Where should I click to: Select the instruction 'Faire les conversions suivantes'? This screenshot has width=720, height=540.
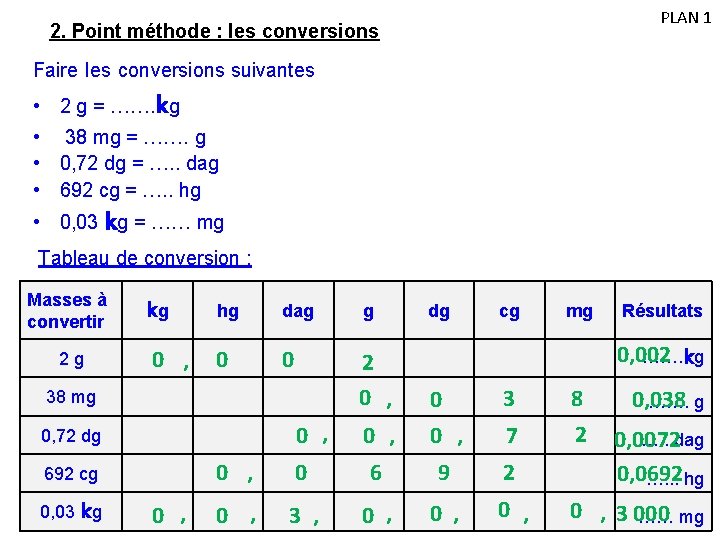click(174, 70)
